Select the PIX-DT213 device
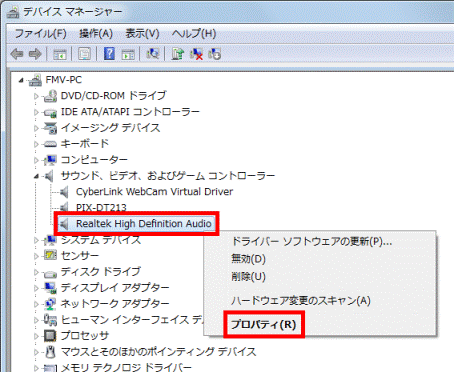Screen dimensions: 454x372 click(101, 208)
